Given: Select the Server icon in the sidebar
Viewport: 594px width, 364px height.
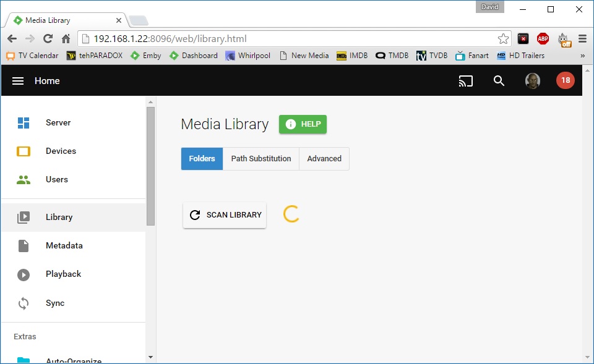Looking at the screenshot, I should click(24, 122).
